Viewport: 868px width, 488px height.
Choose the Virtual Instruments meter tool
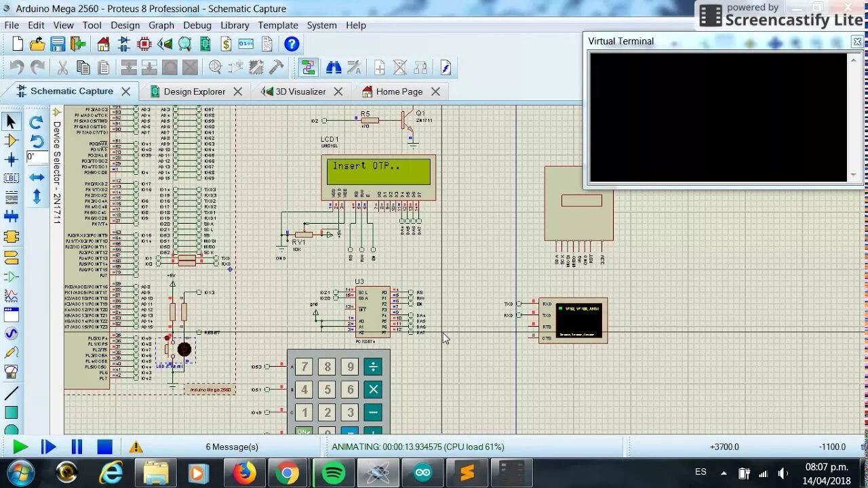point(11,371)
